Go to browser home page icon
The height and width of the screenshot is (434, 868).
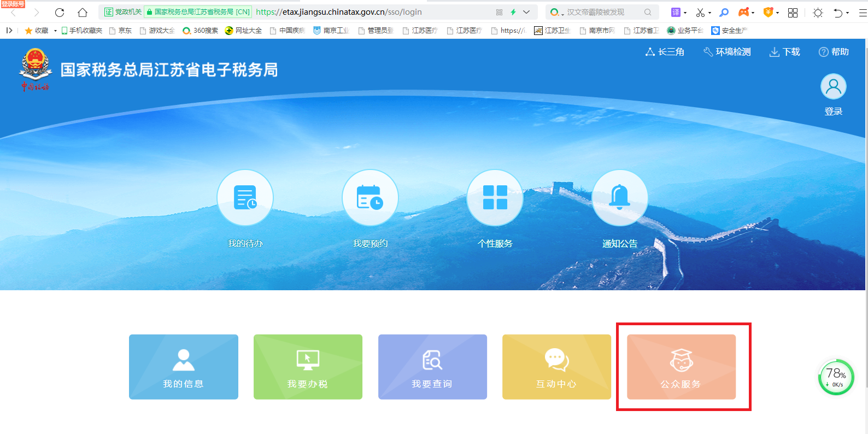click(x=83, y=12)
